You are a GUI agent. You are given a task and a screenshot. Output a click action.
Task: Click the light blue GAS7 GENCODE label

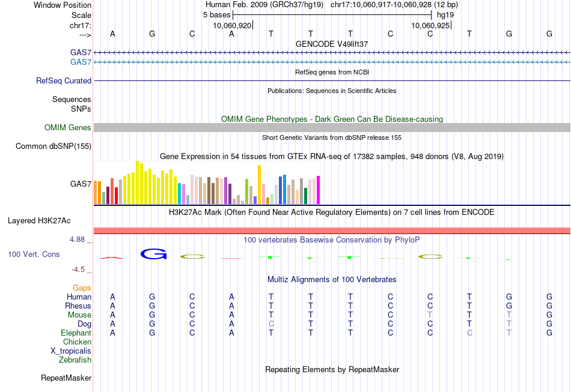[x=81, y=62]
